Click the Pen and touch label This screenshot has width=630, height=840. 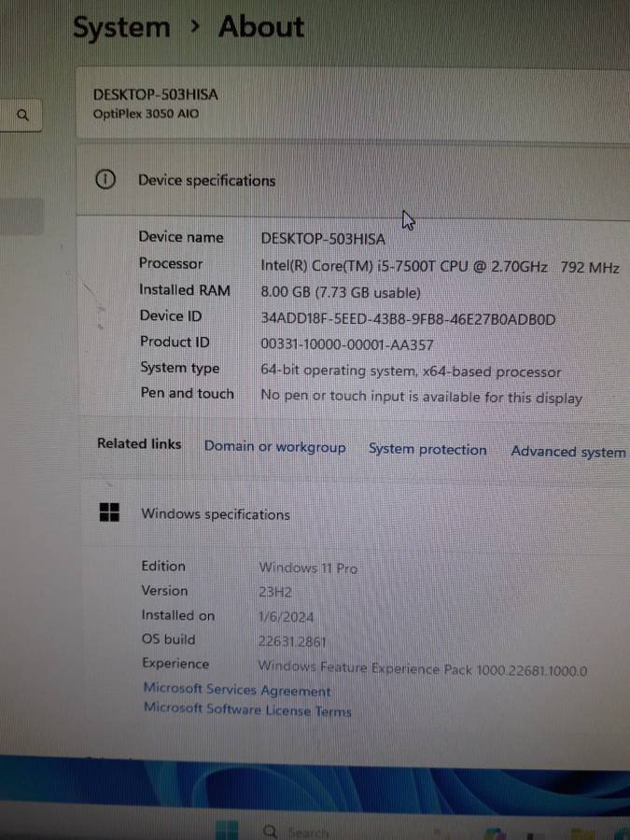point(188,393)
